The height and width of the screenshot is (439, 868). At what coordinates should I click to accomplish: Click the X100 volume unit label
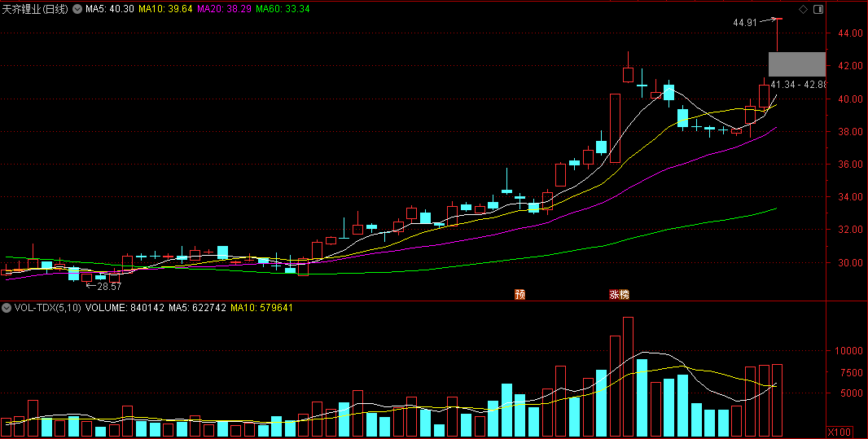pyautogui.click(x=840, y=432)
